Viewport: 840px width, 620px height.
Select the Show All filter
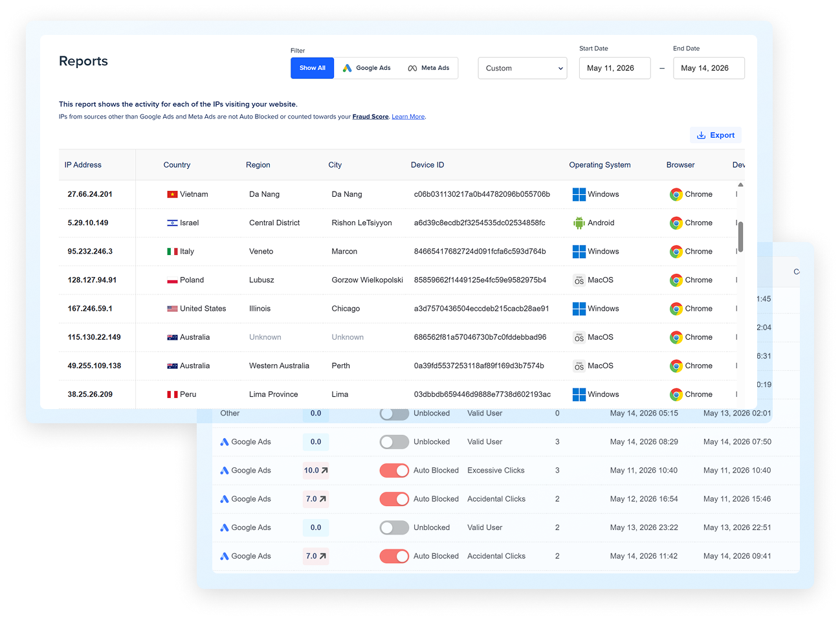[x=312, y=68]
